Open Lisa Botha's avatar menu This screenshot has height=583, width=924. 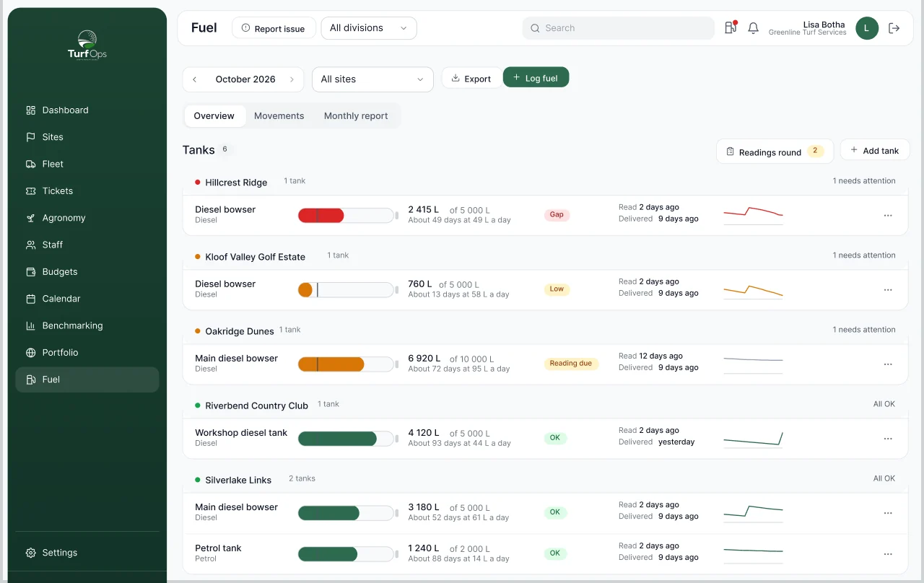click(867, 28)
